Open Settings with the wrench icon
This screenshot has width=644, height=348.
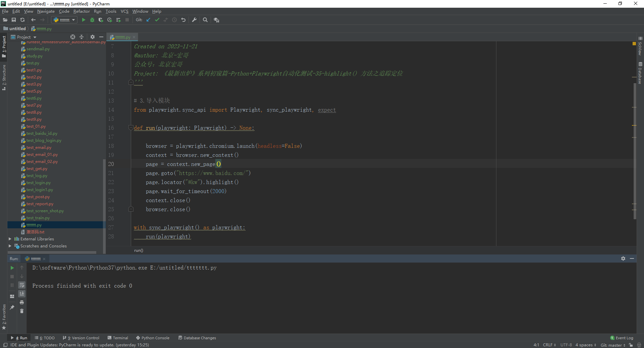[194, 20]
